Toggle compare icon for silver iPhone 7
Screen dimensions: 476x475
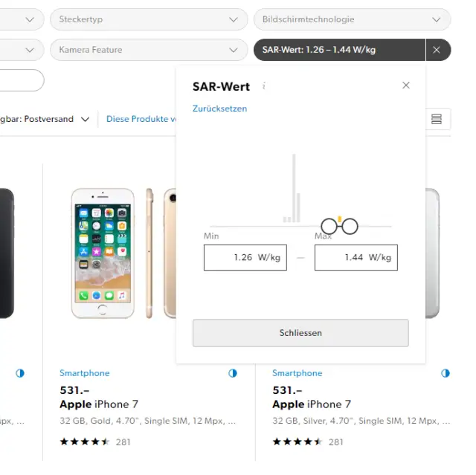click(446, 373)
